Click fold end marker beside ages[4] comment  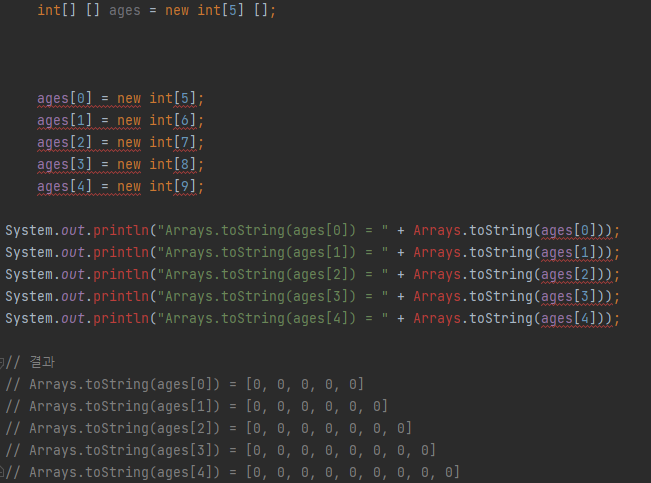[2, 472]
